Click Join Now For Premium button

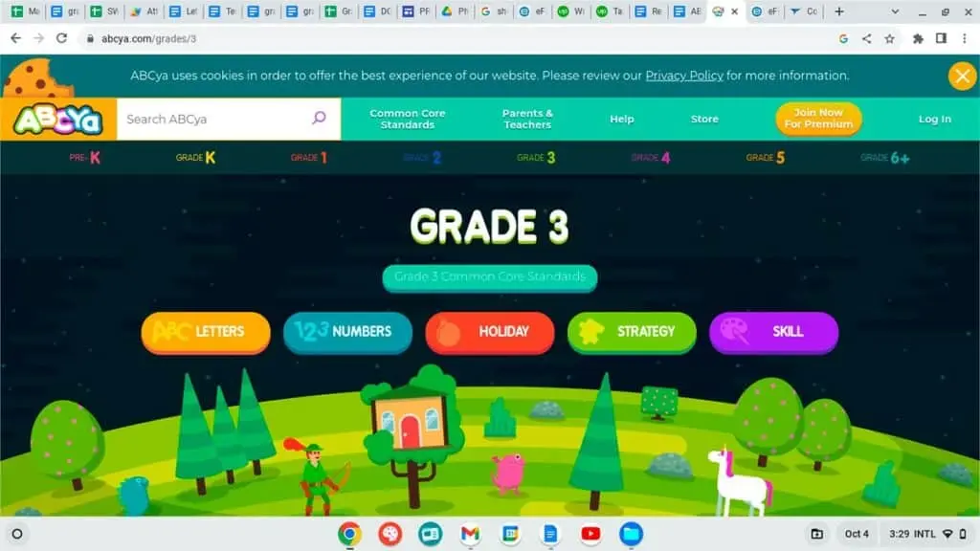(x=818, y=119)
